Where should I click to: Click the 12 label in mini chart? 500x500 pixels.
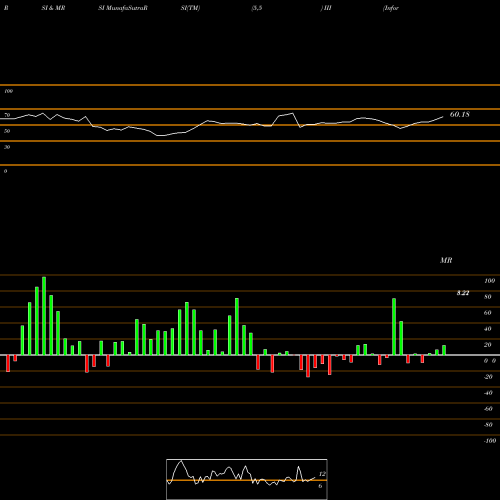(322, 474)
